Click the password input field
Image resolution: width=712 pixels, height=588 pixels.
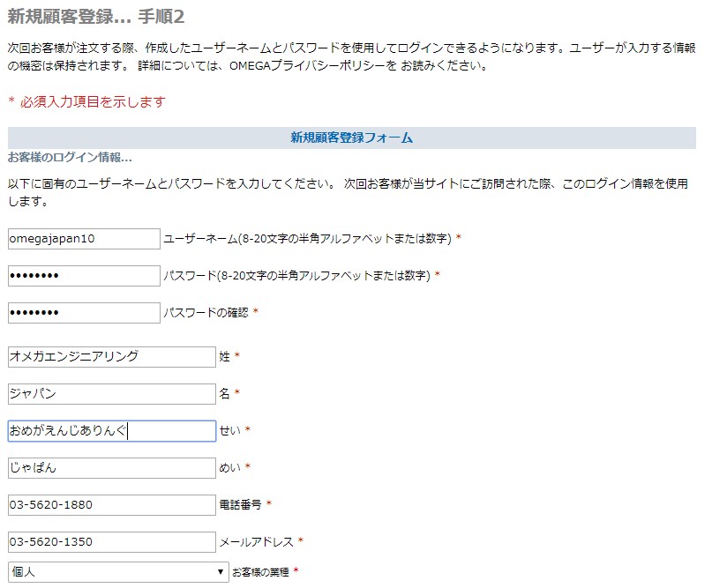click(x=84, y=276)
